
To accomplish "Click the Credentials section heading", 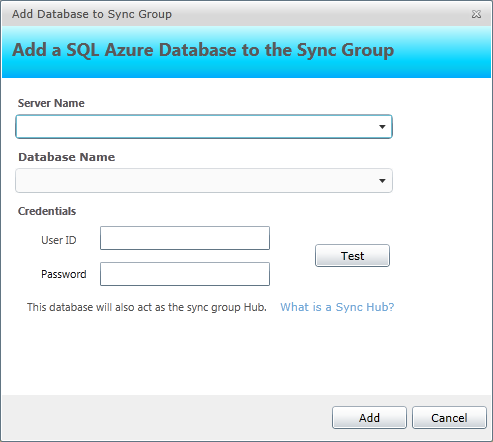I will coord(47,211).
